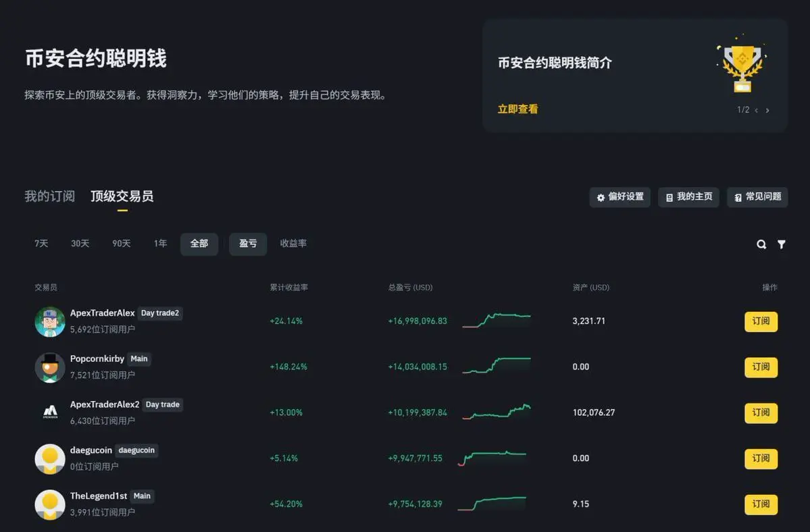Switch to 顶级交易员 tab
The height and width of the screenshot is (532, 810).
coord(122,196)
